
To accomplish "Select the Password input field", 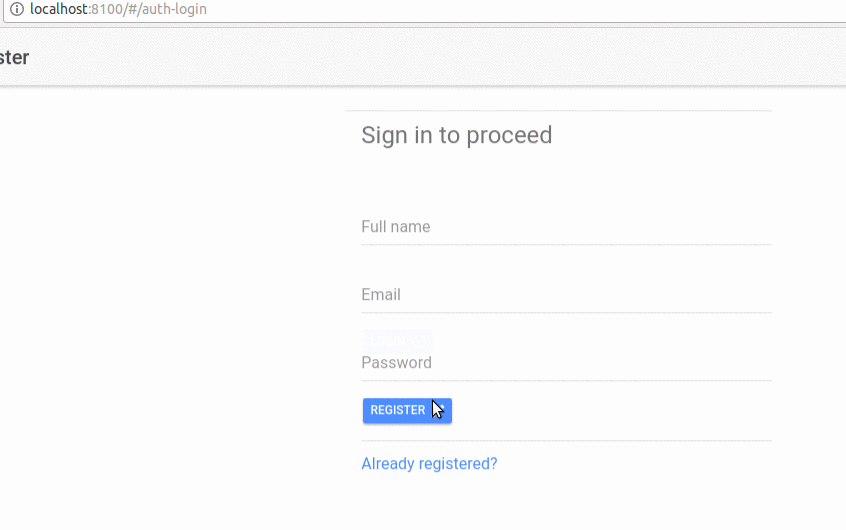I will click(x=566, y=363).
